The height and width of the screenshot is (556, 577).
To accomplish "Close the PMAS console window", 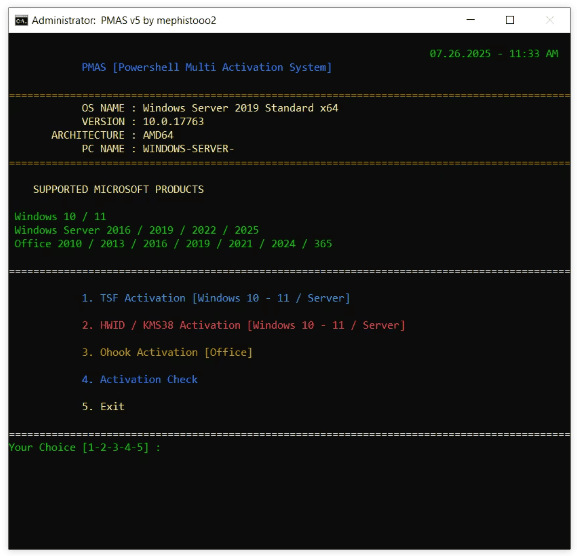I will tap(550, 20).
